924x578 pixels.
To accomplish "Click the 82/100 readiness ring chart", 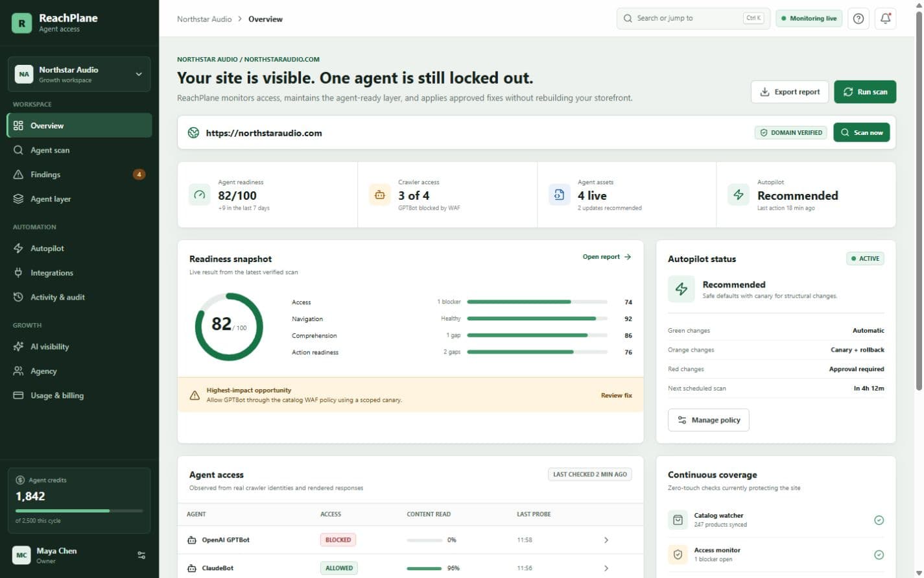I will click(229, 327).
